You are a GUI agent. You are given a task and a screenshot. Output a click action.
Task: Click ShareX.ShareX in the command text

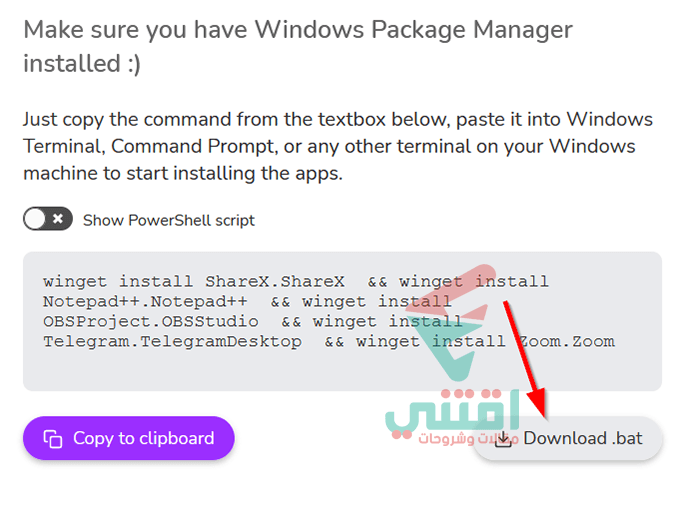(275, 281)
